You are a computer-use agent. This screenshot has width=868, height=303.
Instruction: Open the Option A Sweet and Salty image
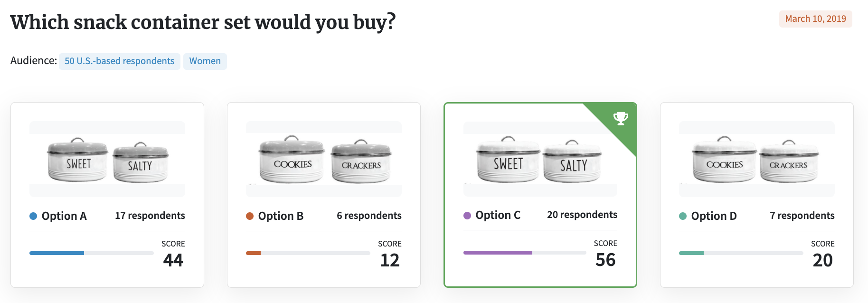pos(107,159)
